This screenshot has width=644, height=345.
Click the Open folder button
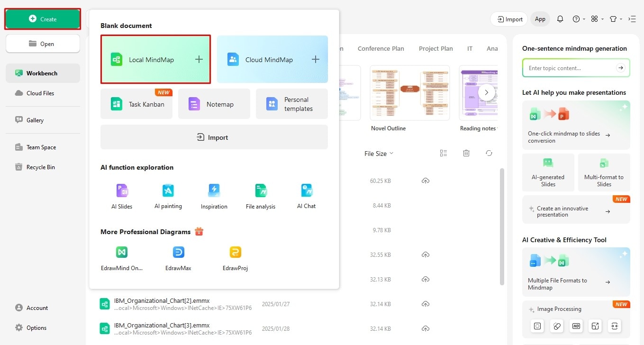click(43, 44)
